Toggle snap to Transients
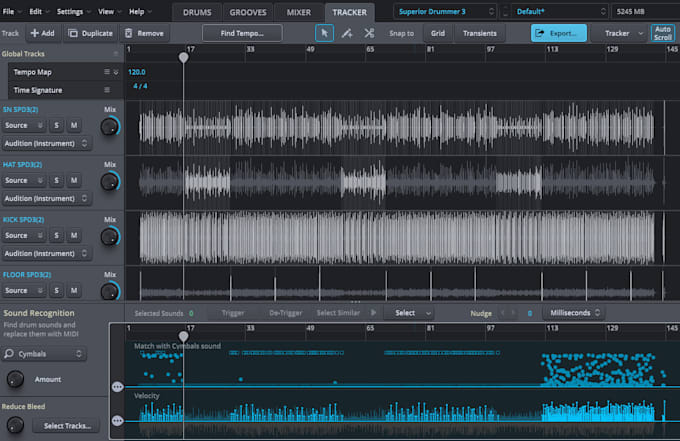Viewport: 680px width, 441px height. 480,33
